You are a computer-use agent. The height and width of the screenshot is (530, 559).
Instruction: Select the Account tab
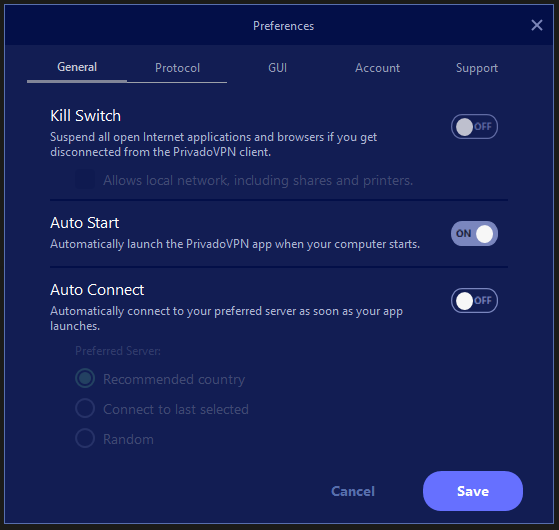click(377, 68)
